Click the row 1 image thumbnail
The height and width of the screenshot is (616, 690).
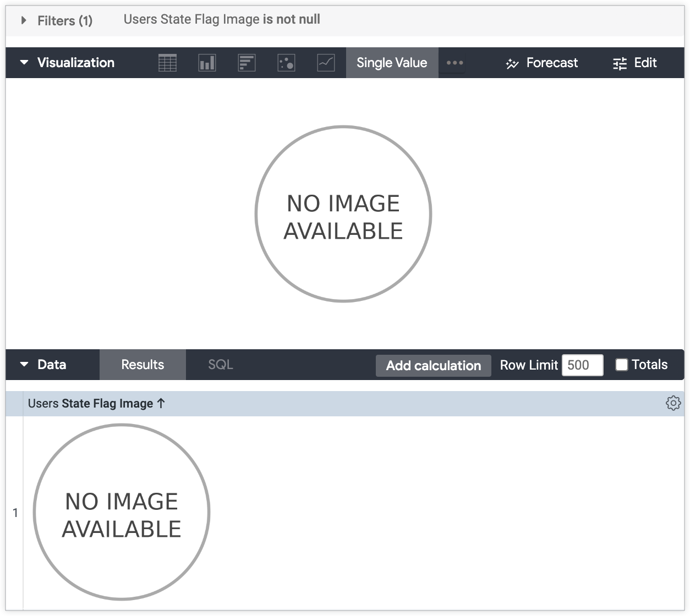(122, 512)
